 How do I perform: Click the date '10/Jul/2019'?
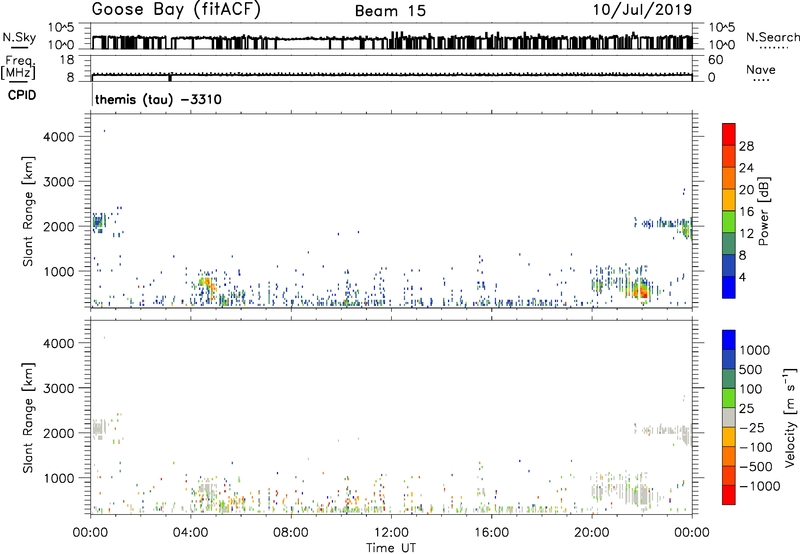pos(642,10)
